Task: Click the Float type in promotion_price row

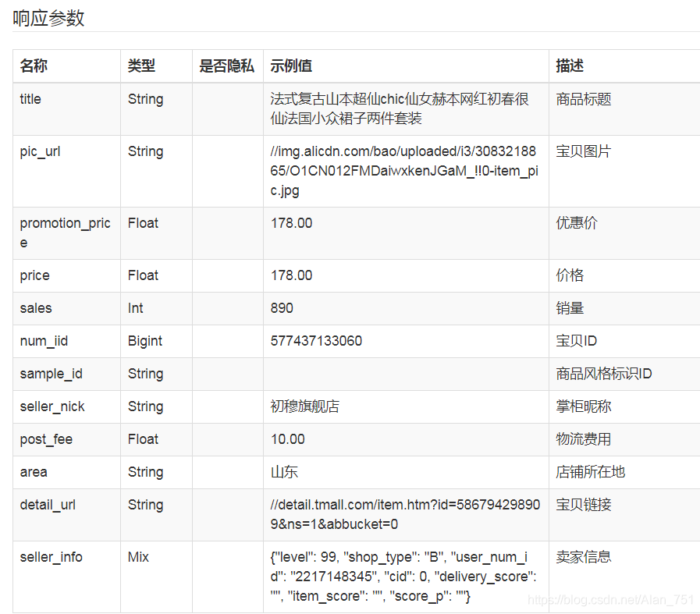Action: tap(143, 223)
